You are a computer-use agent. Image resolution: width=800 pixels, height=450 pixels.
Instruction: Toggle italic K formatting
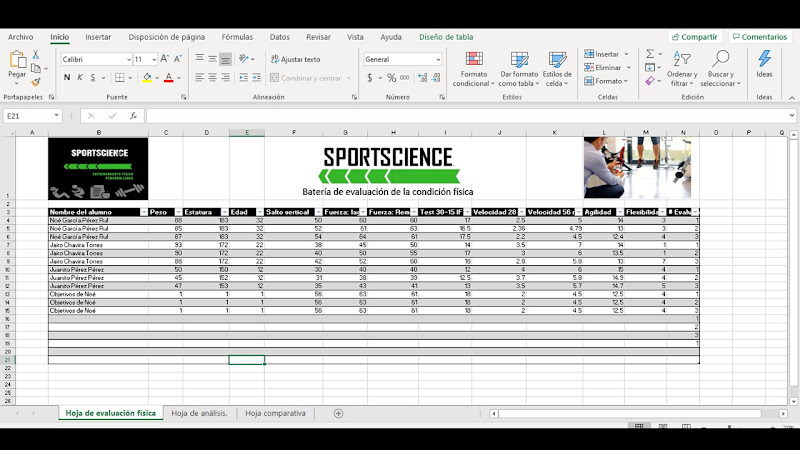point(80,78)
